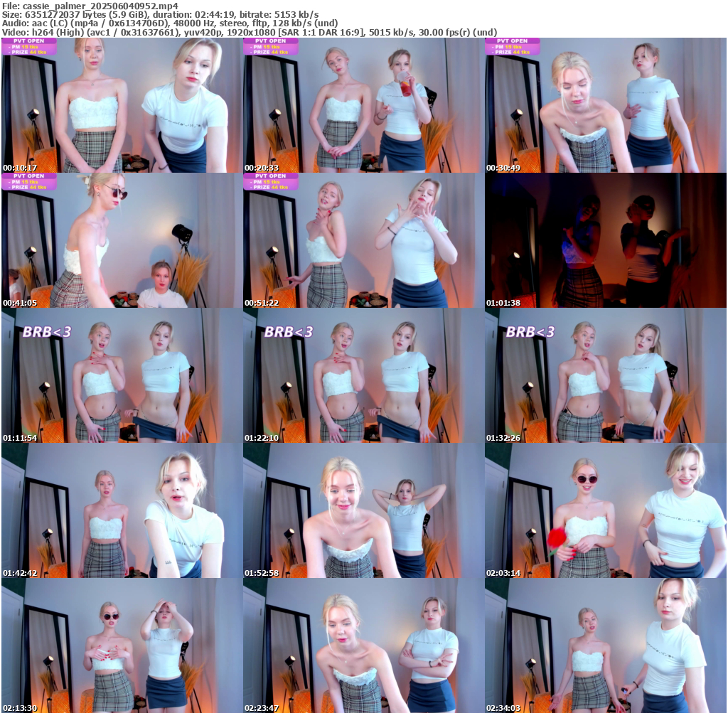Select the Audio aac codec info line
Viewport: 728px width, 713px height.
point(170,23)
